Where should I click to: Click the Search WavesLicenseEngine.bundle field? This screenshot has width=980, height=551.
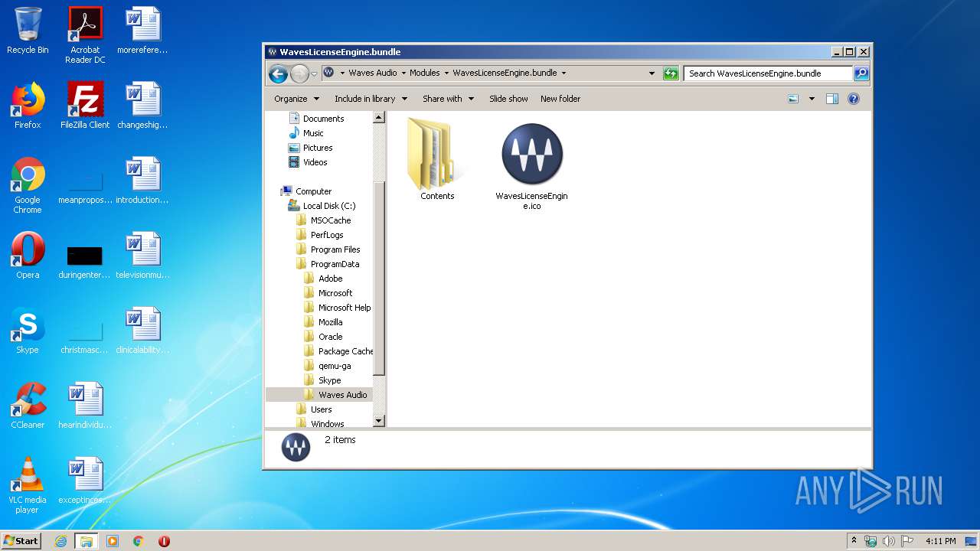767,73
